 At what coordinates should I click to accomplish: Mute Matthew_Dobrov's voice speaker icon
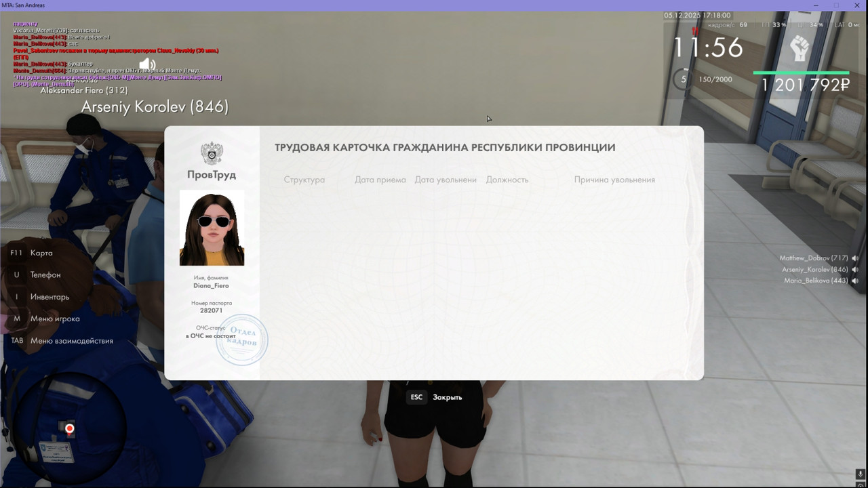(854, 257)
